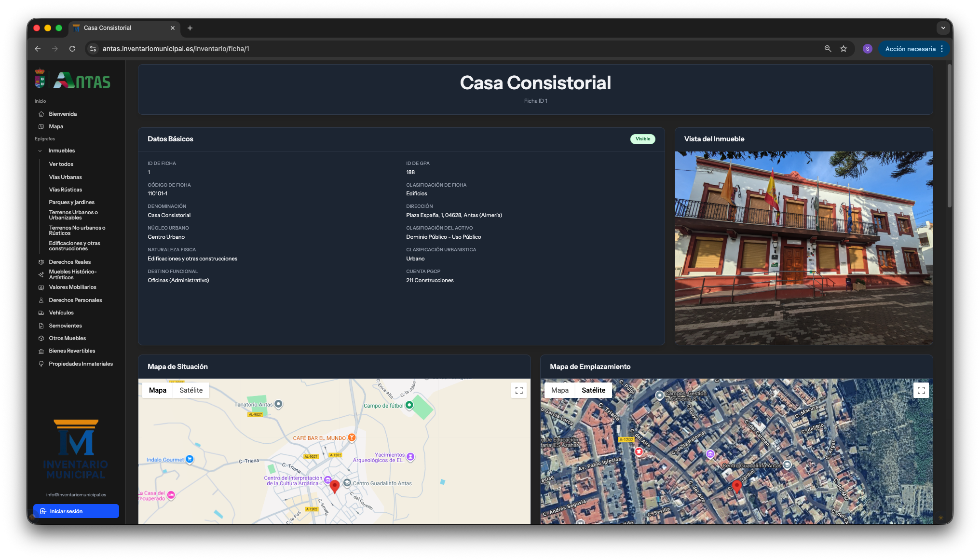This screenshot has width=980, height=560.
Task: Collapse the Inmuebles section
Action: (40, 150)
